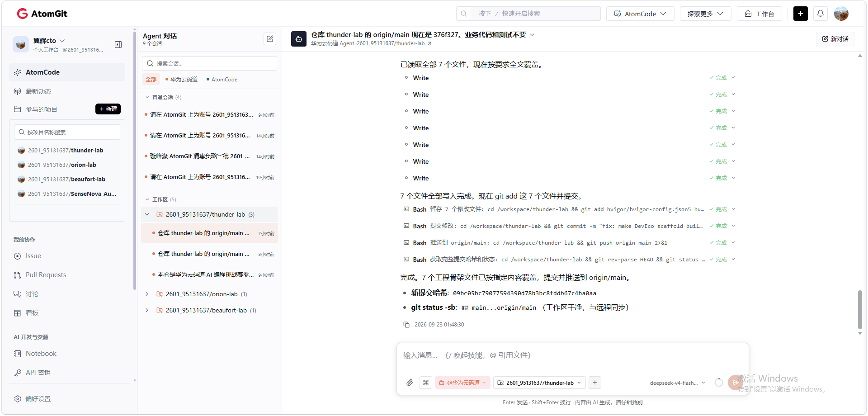Expand the Bash 提交修改 step
The image size is (868, 416).
(x=733, y=226)
